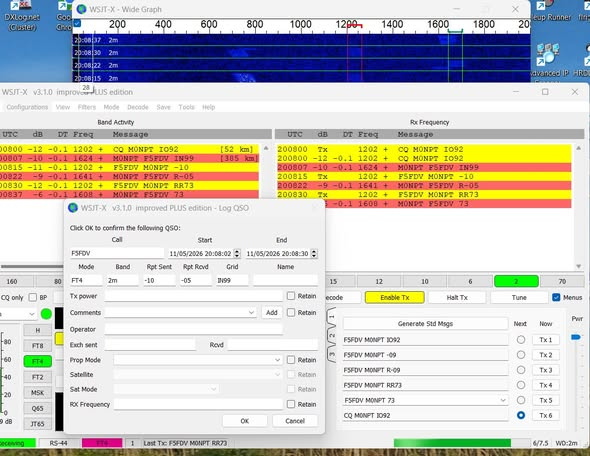Open the Help menu
Image resolution: width=590 pixels, height=456 pixels.
208,107
